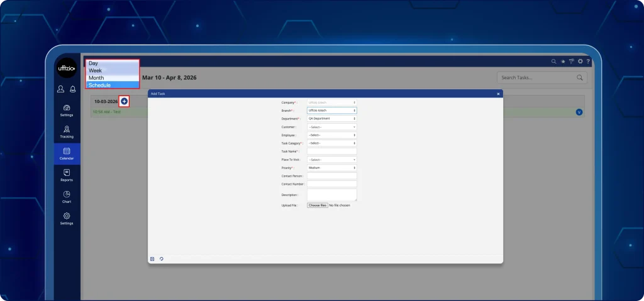Open the Customer dropdown
This screenshot has width=644, height=301.
click(332, 127)
